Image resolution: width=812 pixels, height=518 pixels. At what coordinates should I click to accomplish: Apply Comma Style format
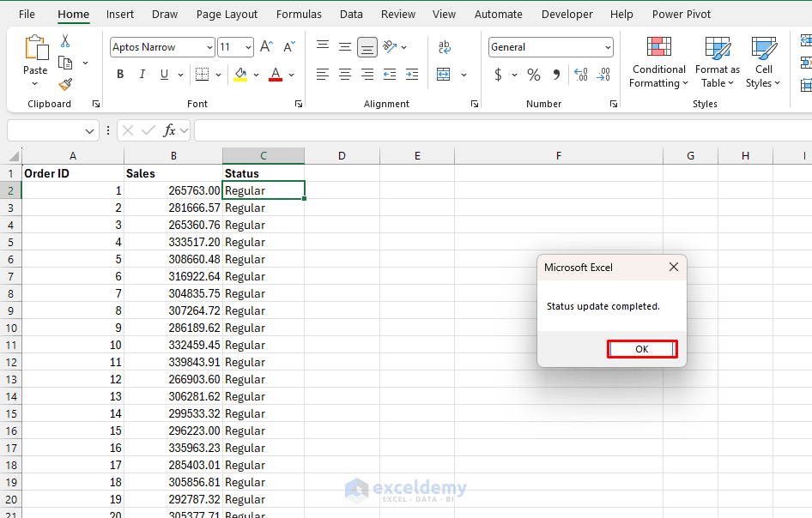[x=557, y=75]
